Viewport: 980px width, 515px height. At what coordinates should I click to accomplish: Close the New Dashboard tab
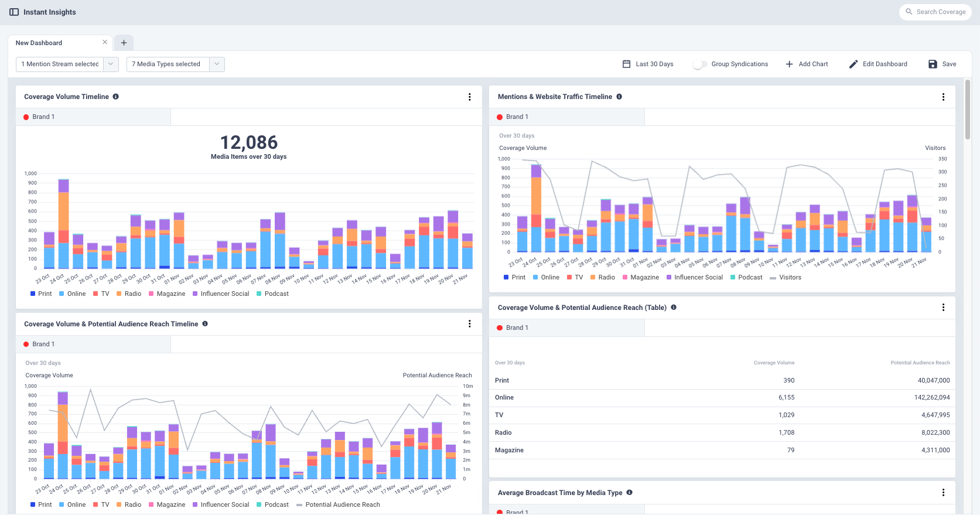[105, 42]
